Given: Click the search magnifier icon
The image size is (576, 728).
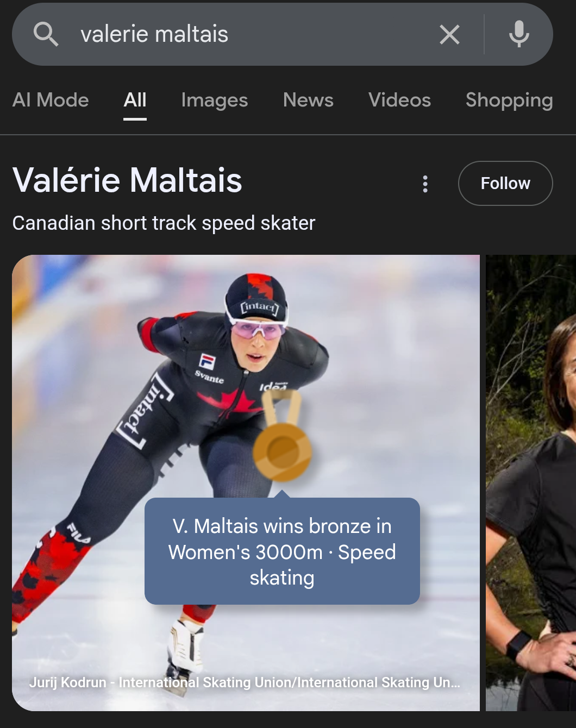Looking at the screenshot, I should point(46,34).
